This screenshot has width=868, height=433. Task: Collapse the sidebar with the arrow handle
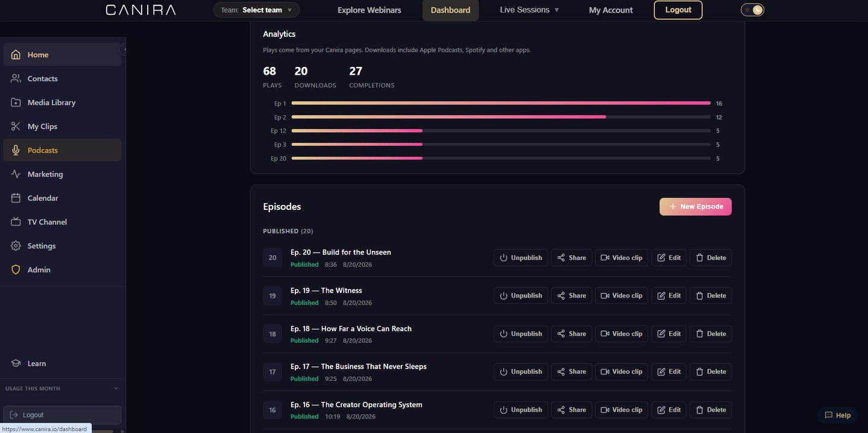(x=124, y=49)
